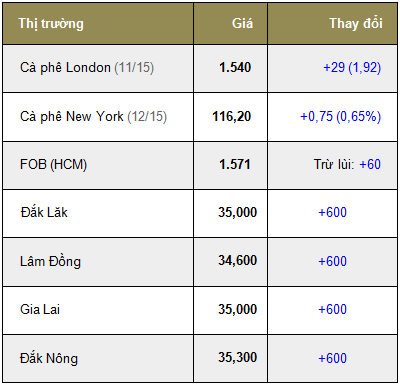400x386 pixels.
Task: Select the 'FOB (HCM)' row label
Action: point(53,165)
